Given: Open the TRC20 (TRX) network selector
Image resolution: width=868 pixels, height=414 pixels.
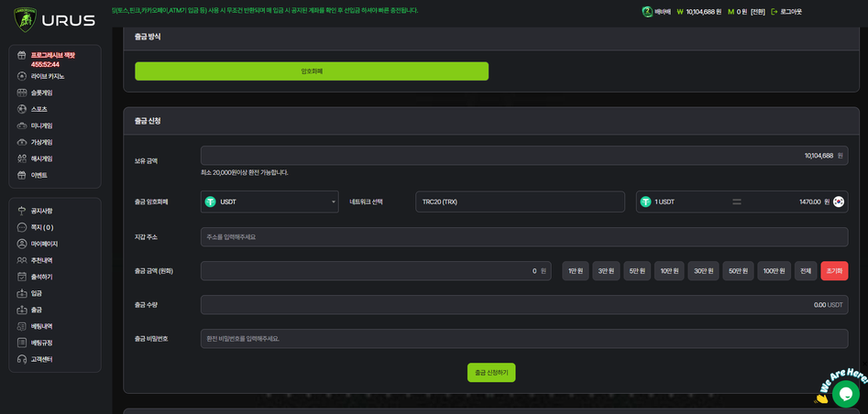Looking at the screenshot, I should [x=521, y=202].
